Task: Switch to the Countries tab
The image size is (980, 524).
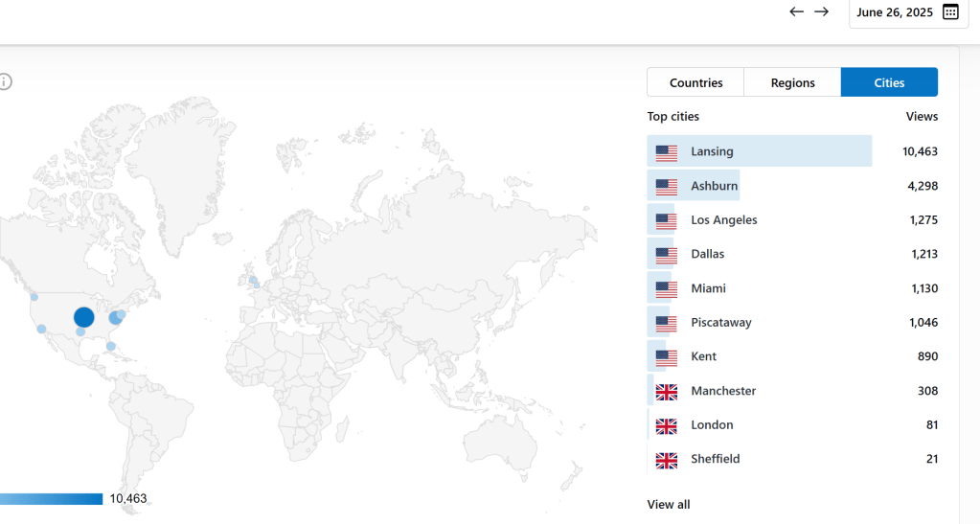Action: click(695, 82)
